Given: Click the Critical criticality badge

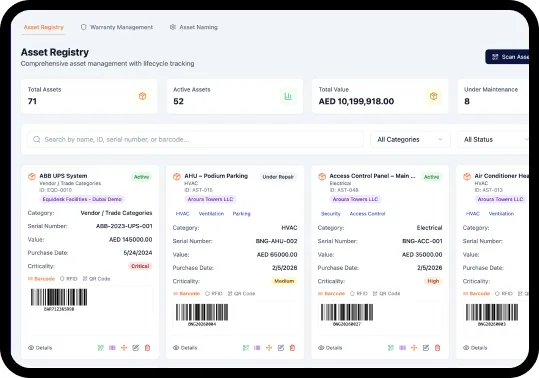Looking at the screenshot, I should click(x=140, y=266).
